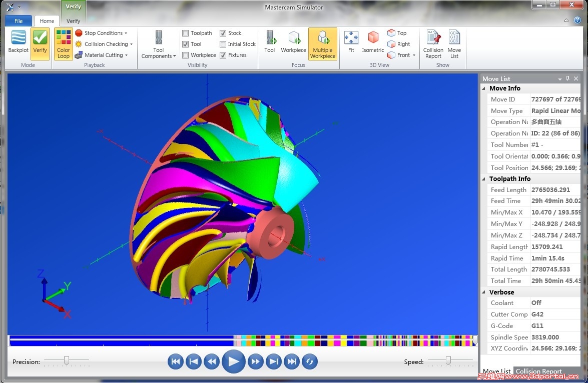Click the Material Cutting icon
This screenshot has width=588, height=383.
[x=79, y=55]
